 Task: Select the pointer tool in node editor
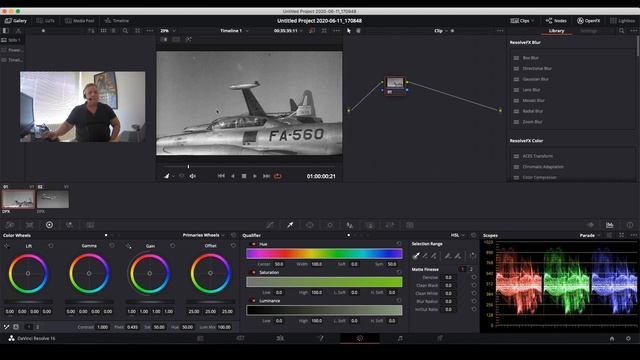click(x=349, y=31)
